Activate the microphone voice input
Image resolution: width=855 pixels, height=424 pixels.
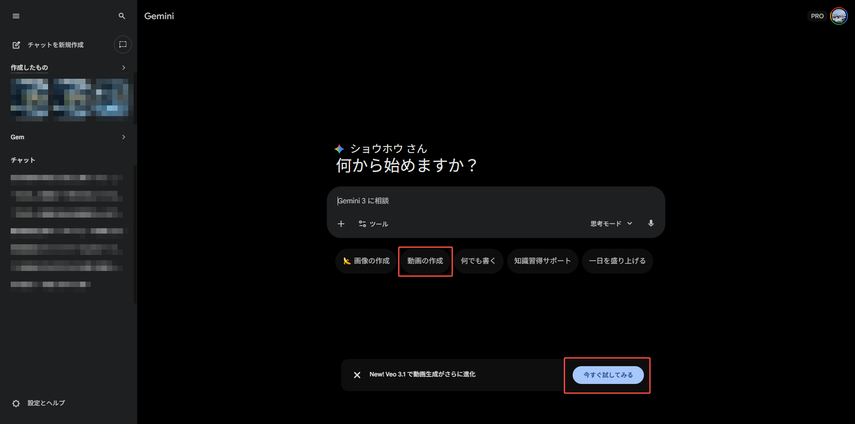[651, 223]
